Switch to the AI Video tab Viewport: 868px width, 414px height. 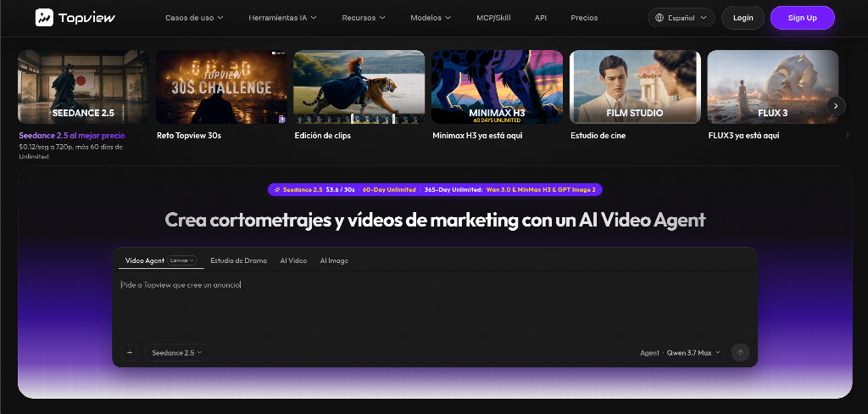click(293, 260)
